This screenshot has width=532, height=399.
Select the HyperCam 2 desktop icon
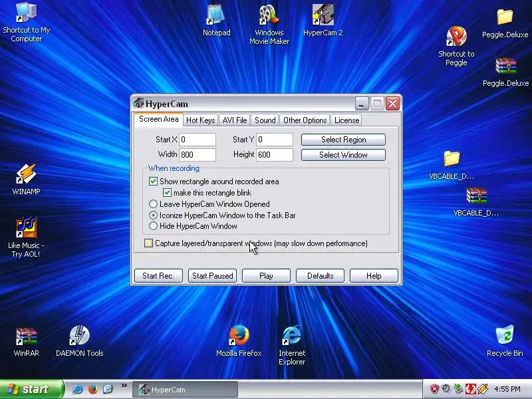(323, 21)
